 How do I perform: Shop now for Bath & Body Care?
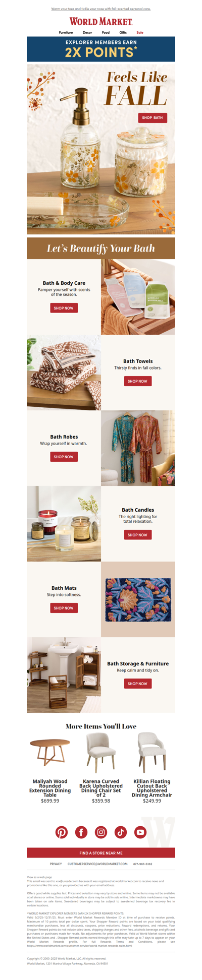(64, 308)
